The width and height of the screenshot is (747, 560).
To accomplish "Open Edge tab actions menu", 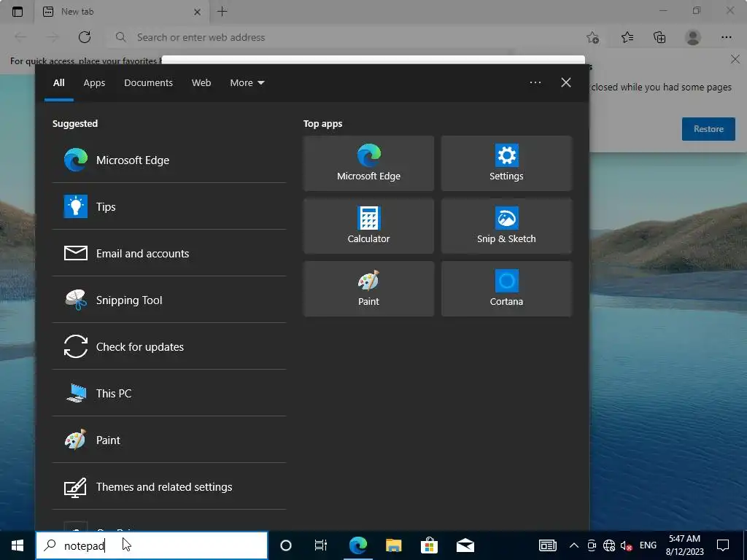I will point(18,12).
